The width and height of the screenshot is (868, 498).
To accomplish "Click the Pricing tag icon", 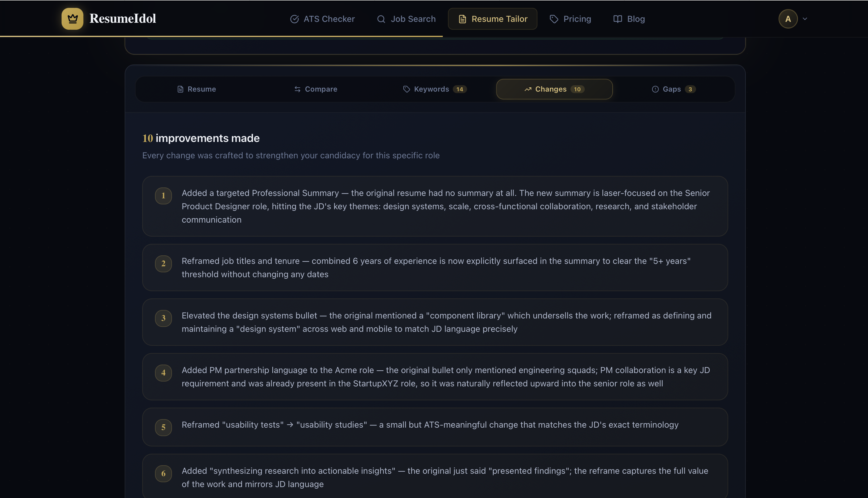I will pos(554,19).
